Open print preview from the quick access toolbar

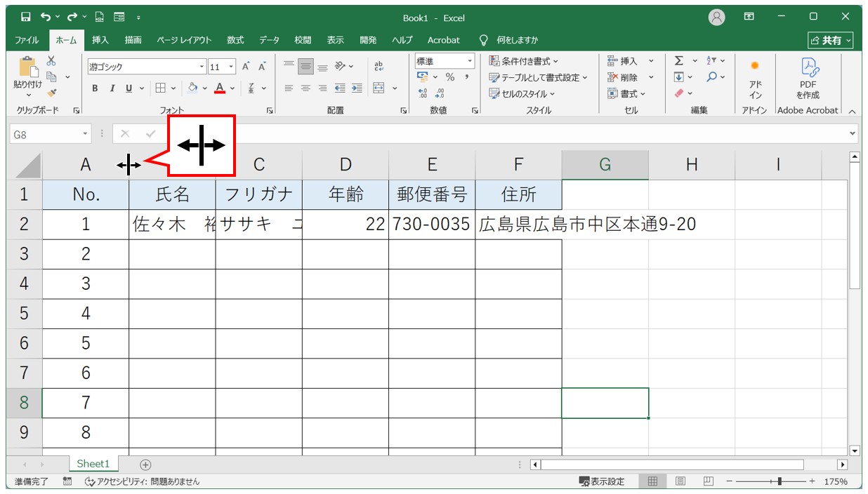click(x=100, y=17)
